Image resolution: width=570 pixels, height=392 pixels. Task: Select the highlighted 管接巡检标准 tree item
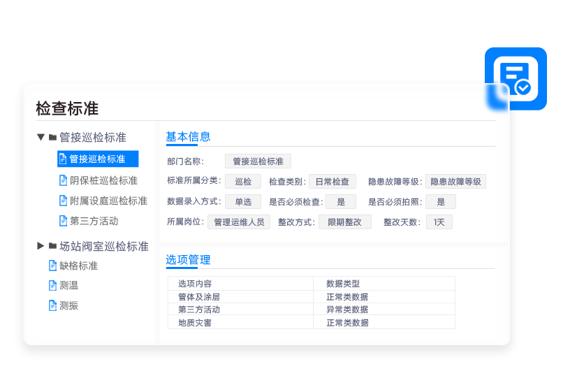[x=98, y=159]
